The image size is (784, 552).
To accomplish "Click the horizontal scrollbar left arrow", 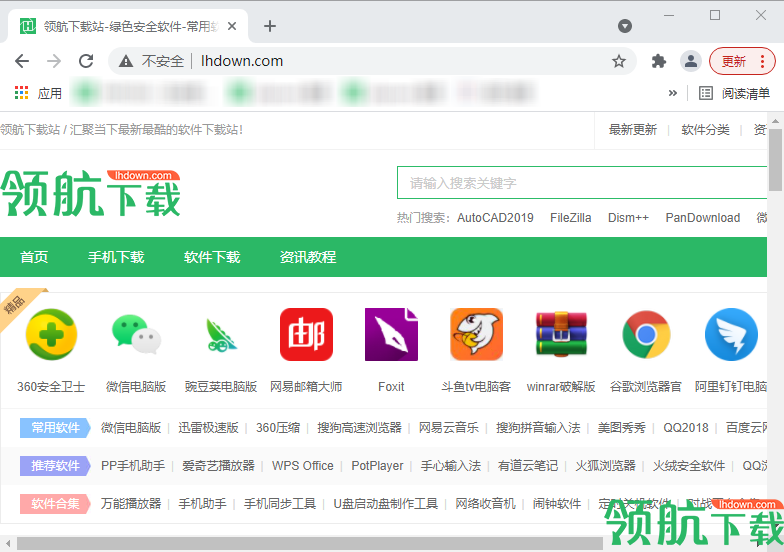I will point(8,544).
